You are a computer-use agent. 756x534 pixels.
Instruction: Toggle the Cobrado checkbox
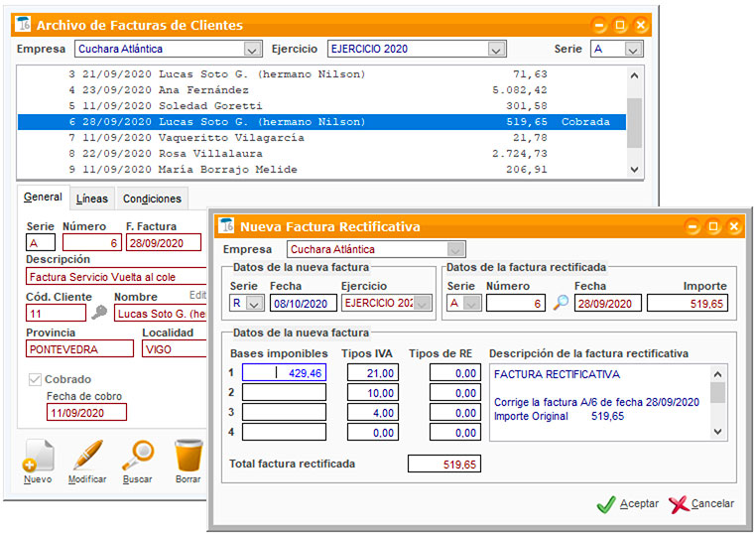pos(35,379)
